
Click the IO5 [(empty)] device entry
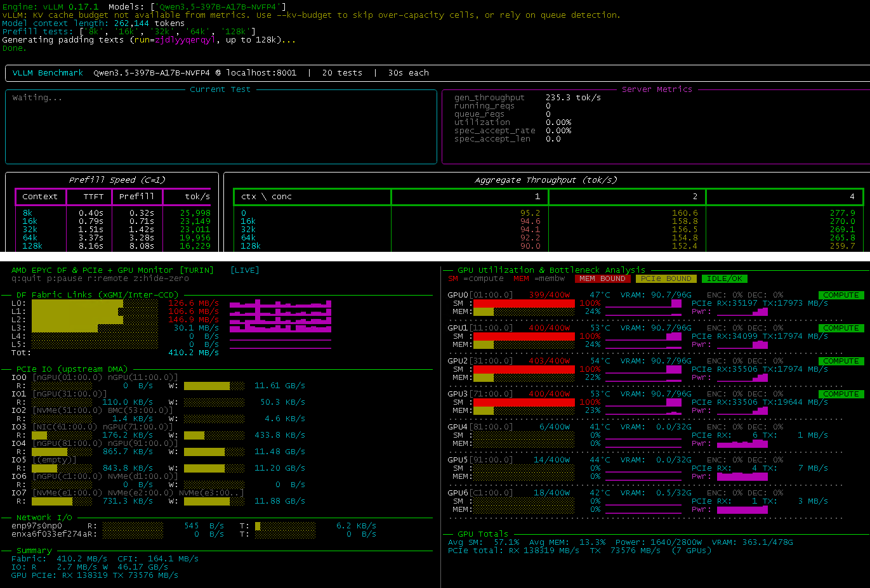(54, 460)
